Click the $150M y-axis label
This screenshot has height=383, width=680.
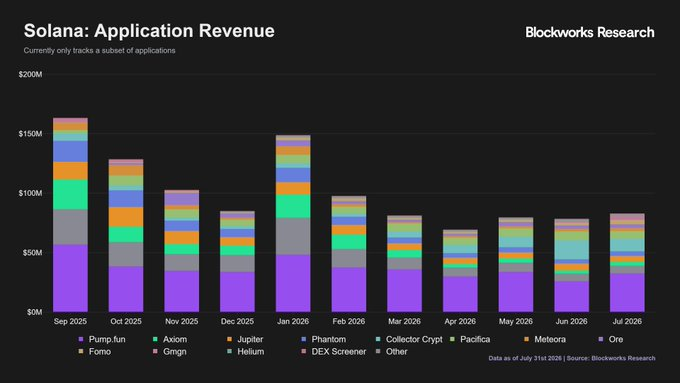point(30,134)
